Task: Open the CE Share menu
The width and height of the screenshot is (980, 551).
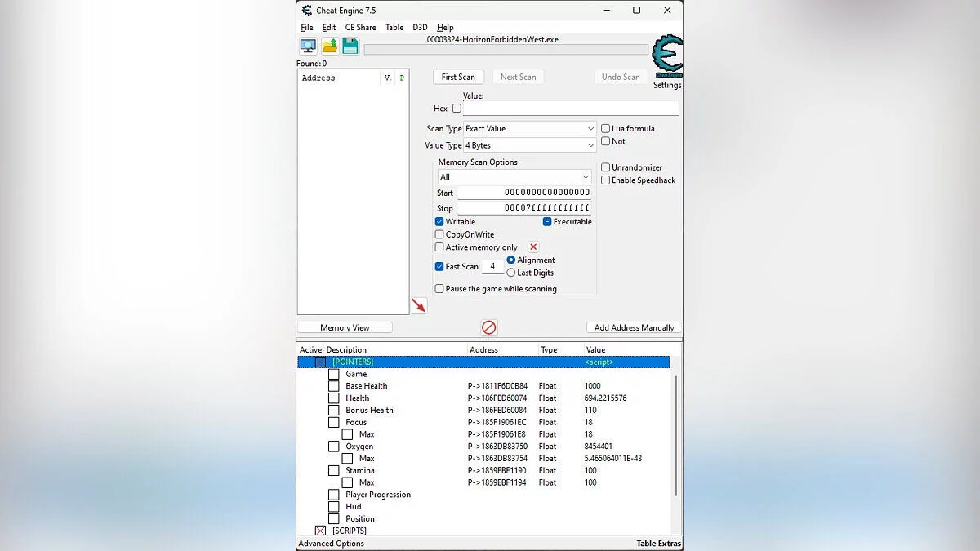Action: coord(360,28)
